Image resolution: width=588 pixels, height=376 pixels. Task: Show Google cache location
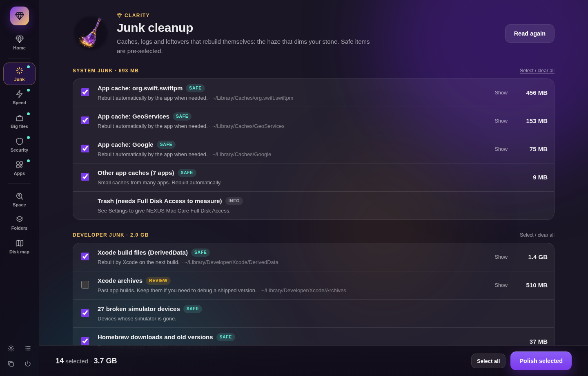coord(501,149)
